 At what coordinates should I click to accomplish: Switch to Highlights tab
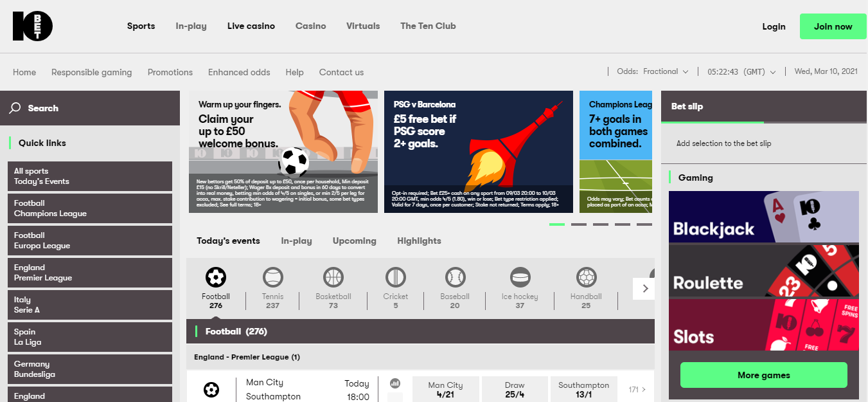(419, 241)
